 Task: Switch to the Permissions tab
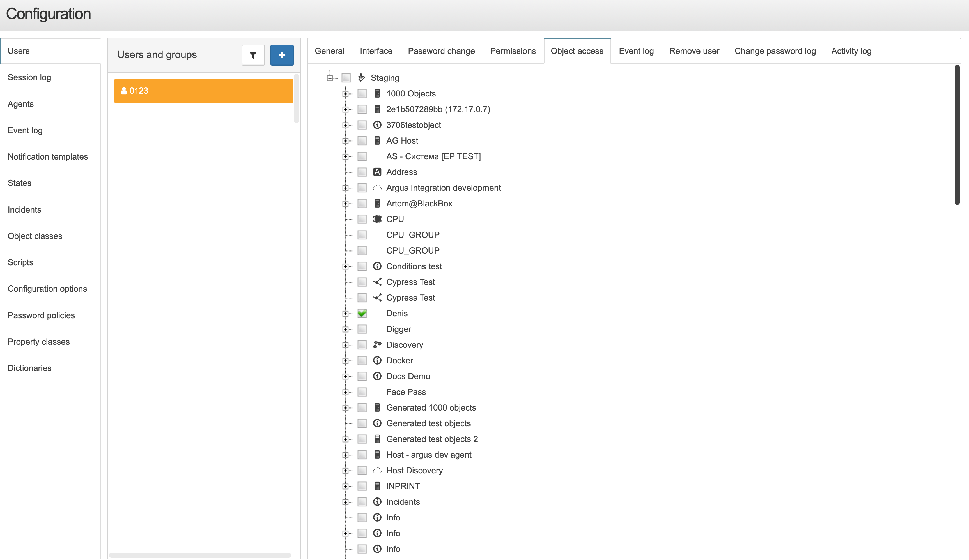(x=513, y=51)
